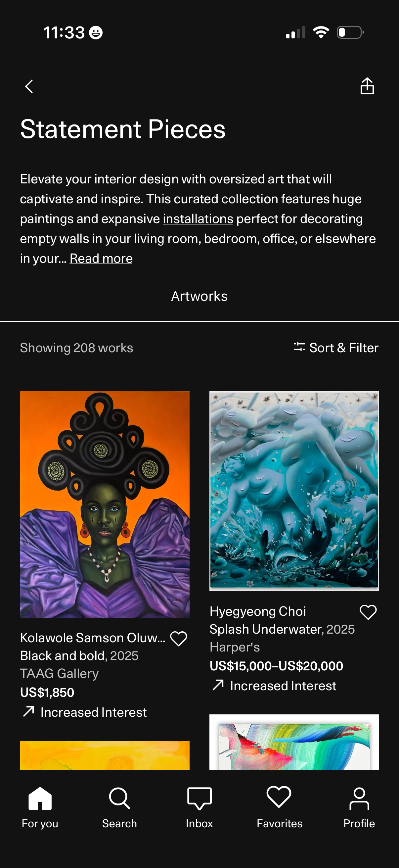Image resolution: width=399 pixels, height=868 pixels.
Task: Tap the share icon
Action: click(x=367, y=86)
